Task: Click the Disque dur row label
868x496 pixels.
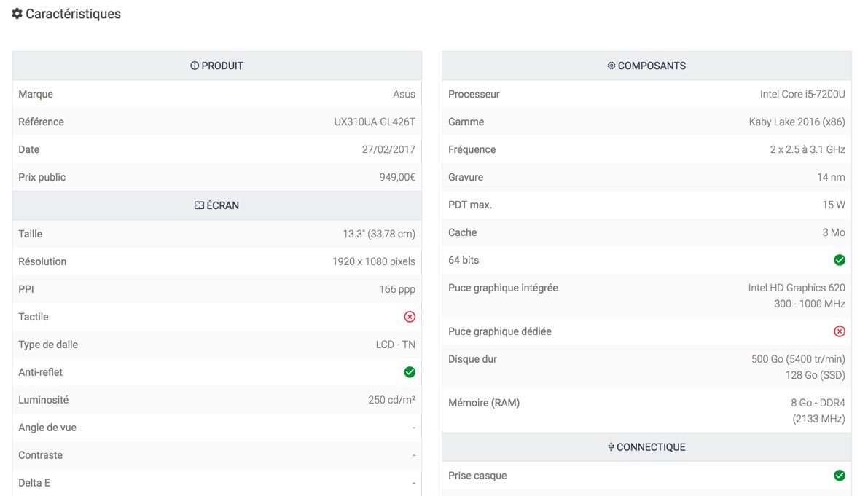Action: coord(473,359)
